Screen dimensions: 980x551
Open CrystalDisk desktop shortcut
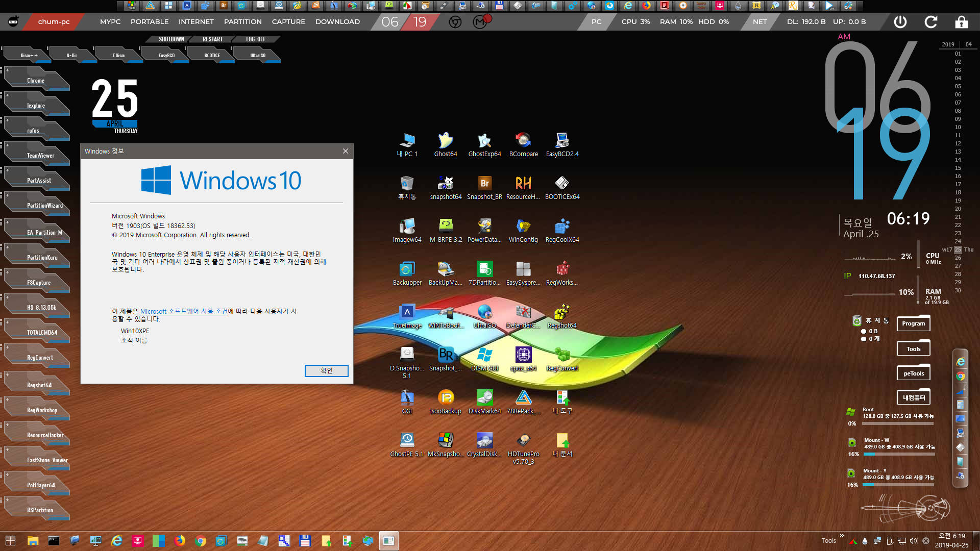pos(484,444)
